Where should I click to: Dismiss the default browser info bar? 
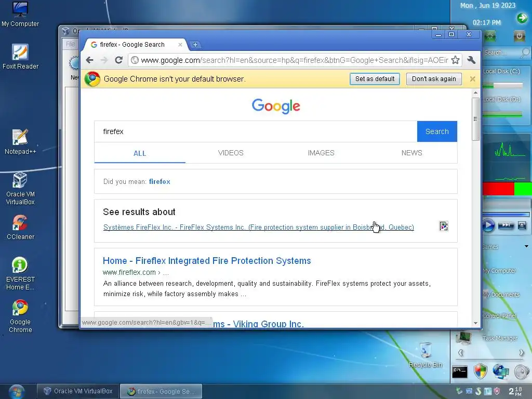pyautogui.click(x=473, y=79)
